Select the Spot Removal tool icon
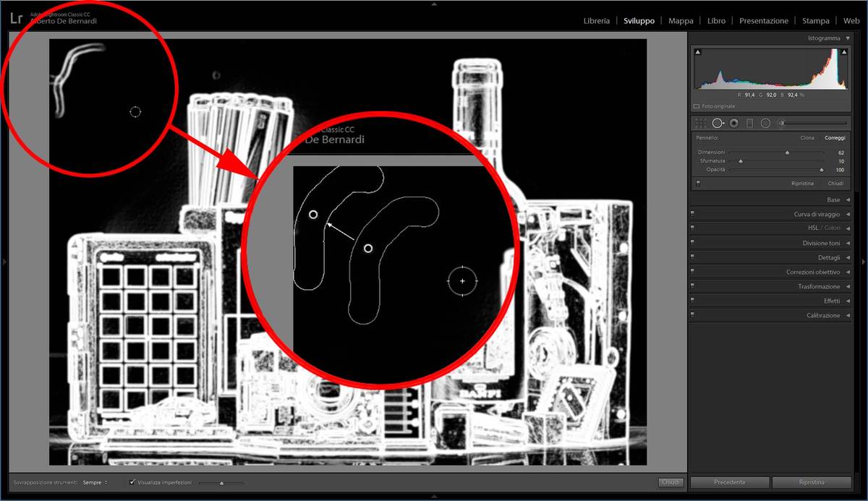 pyautogui.click(x=718, y=124)
